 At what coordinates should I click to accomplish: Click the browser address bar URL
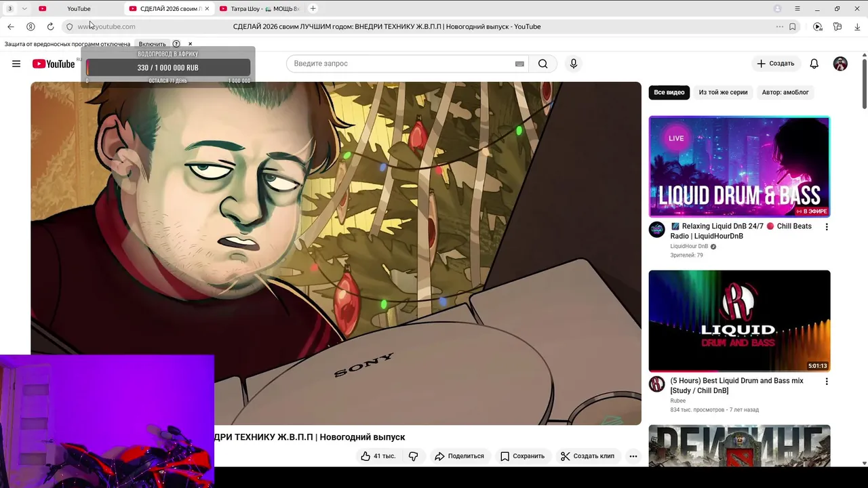pos(106,26)
